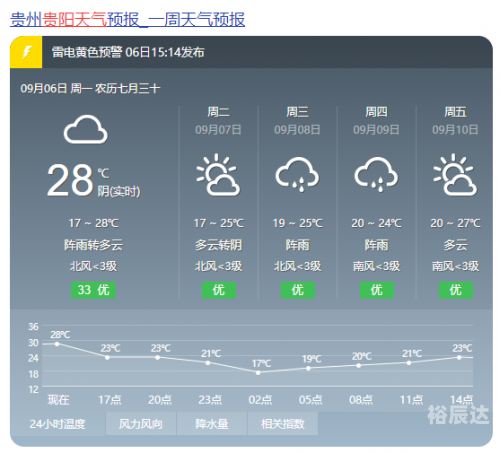
Task: Click the 阵雨转多云 forecast text
Action: tap(94, 245)
